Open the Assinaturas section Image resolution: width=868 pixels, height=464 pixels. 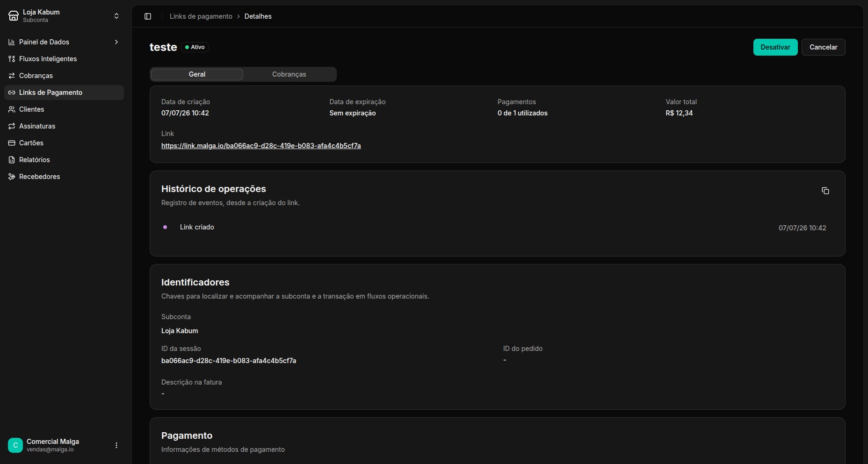tap(64, 126)
